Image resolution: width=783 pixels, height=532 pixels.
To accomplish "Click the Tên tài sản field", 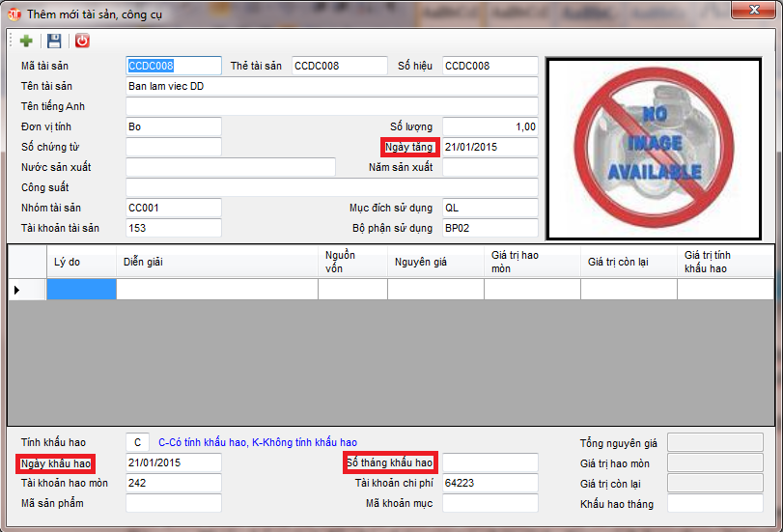I will pos(331,86).
